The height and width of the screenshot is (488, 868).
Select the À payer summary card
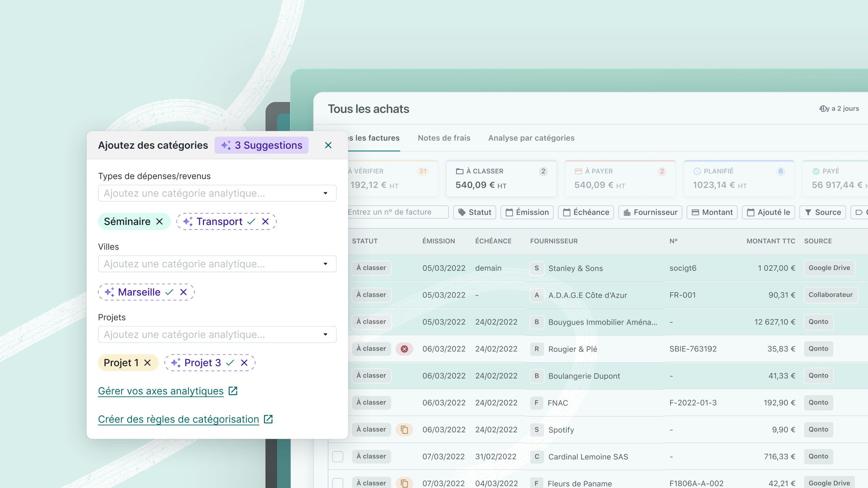620,179
